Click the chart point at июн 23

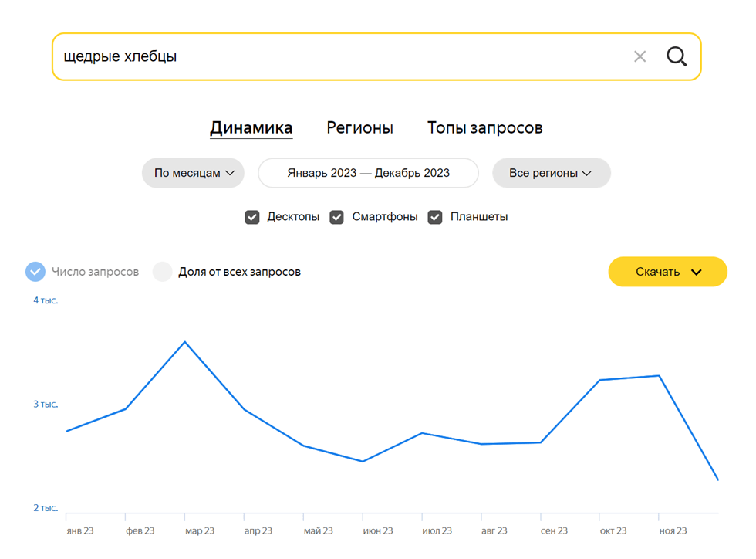click(363, 462)
